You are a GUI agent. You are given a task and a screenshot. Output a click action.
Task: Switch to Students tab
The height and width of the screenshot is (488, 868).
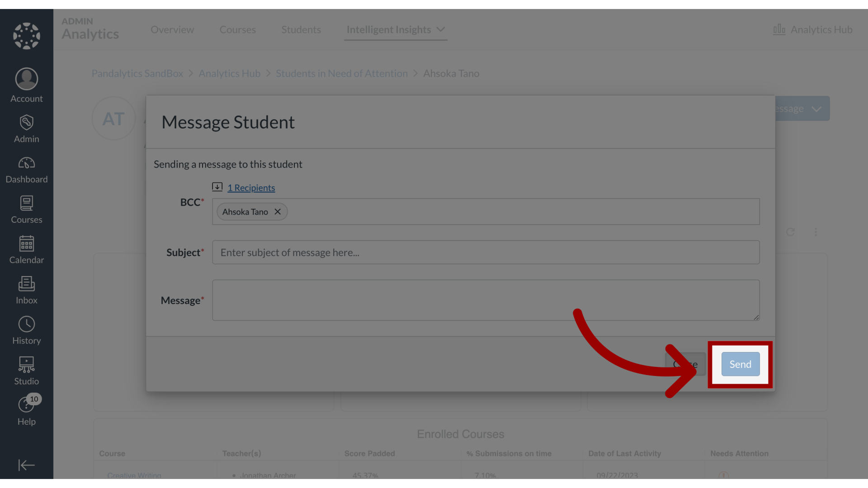pyautogui.click(x=301, y=29)
